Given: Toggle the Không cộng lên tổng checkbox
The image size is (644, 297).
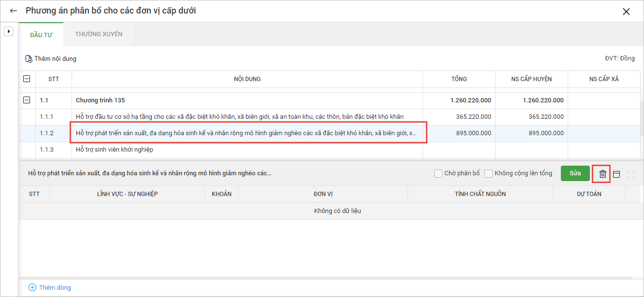Looking at the screenshot, I should [x=488, y=173].
